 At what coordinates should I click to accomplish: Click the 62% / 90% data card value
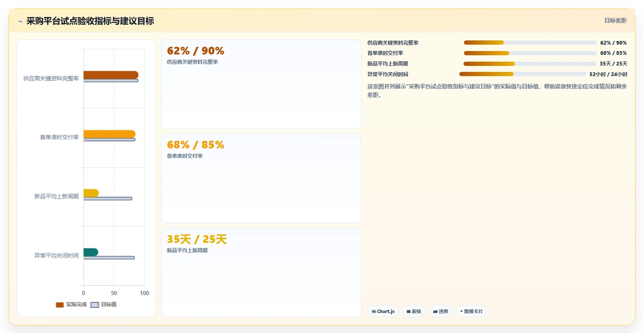coord(195,51)
